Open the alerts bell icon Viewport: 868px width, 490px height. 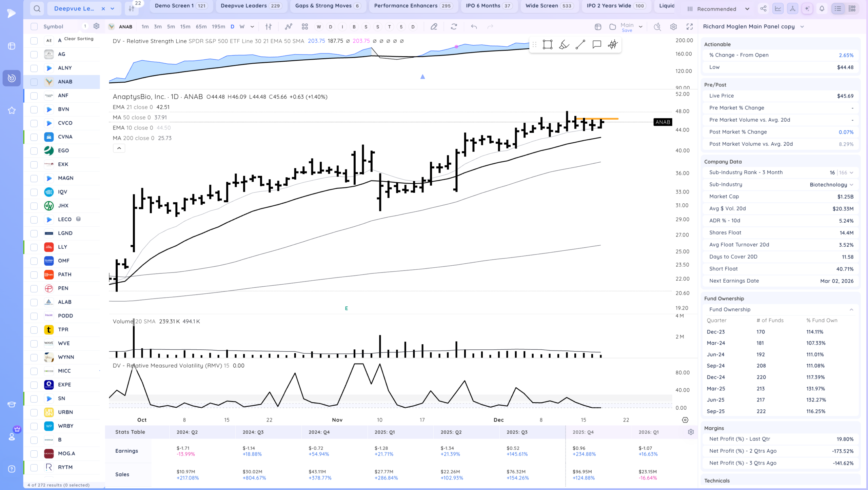822,9
